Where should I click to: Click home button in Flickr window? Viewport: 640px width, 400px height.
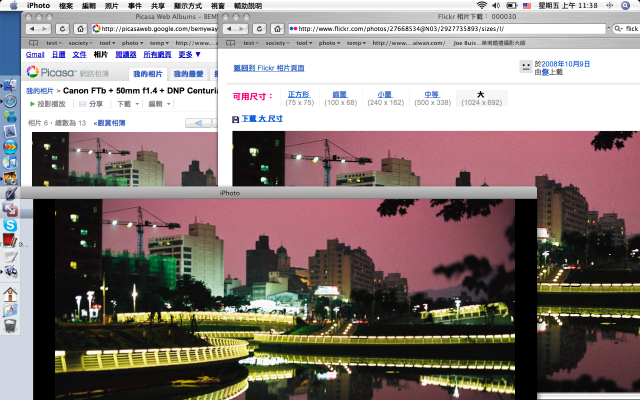click(277, 29)
